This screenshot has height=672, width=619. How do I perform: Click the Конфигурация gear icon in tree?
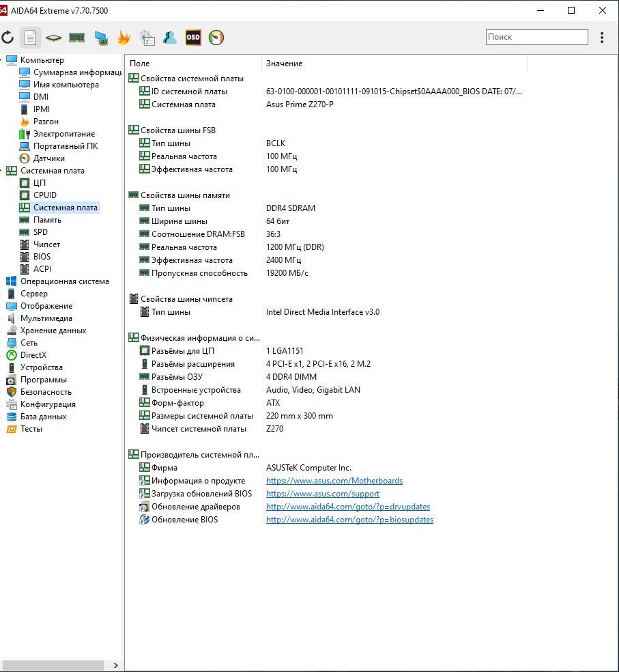point(12,404)
